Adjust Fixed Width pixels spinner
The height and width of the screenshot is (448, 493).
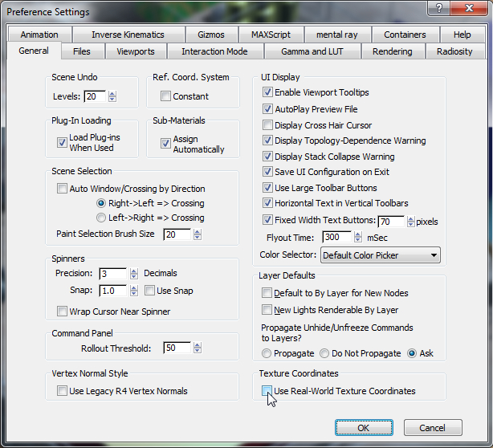tap(410, 222)
